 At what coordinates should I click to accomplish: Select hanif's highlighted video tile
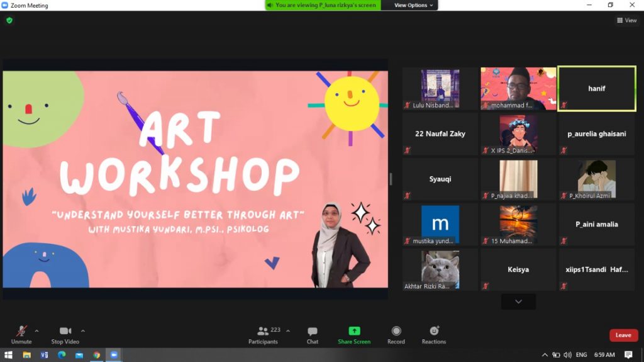click(x=596, y=89)
